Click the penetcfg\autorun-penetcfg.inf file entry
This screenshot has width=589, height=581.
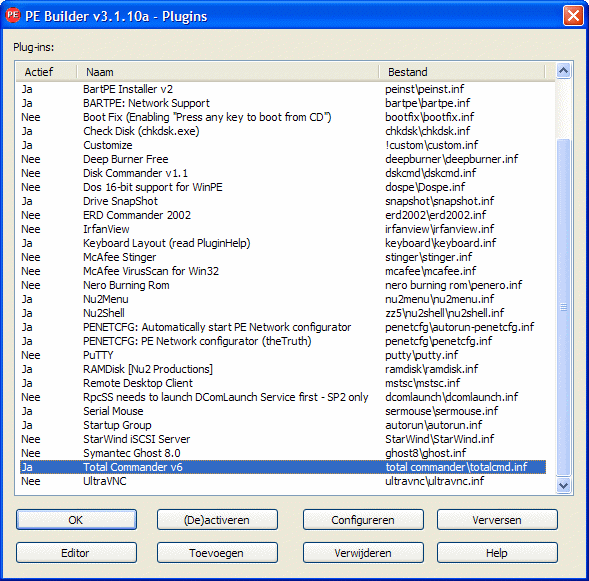(x=459, y=327)
